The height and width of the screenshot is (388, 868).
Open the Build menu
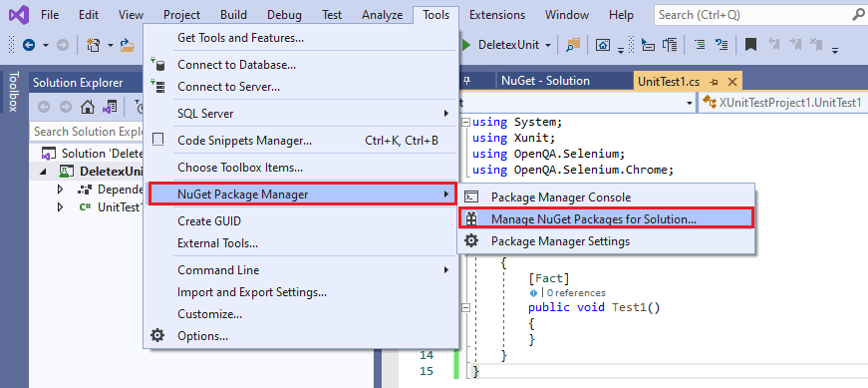233,15
